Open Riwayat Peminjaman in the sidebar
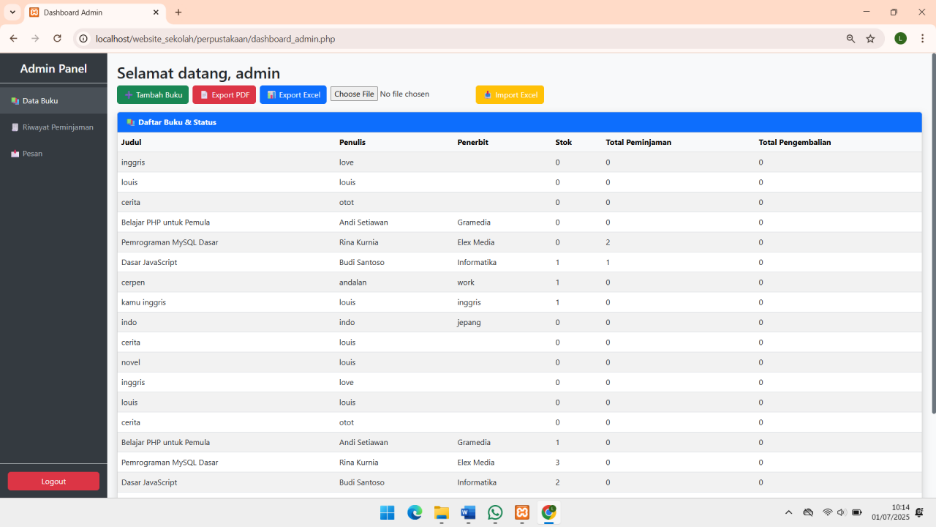936x527 pixels. pos(53,127)
